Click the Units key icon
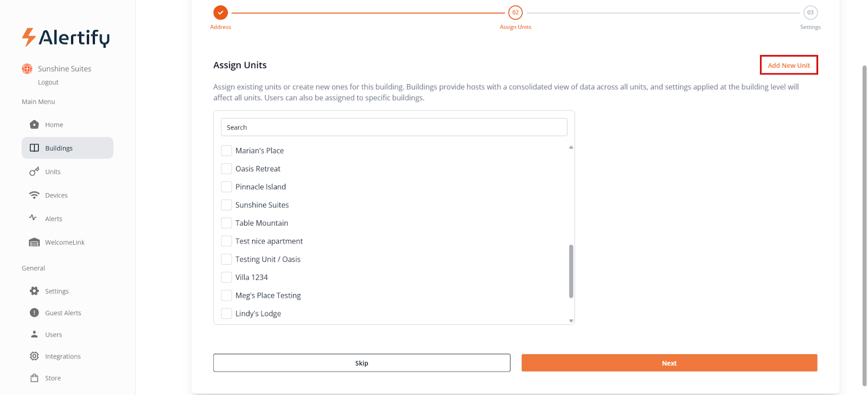The height and width of the screenshot is (395, 868). click(x=34, y=171)
